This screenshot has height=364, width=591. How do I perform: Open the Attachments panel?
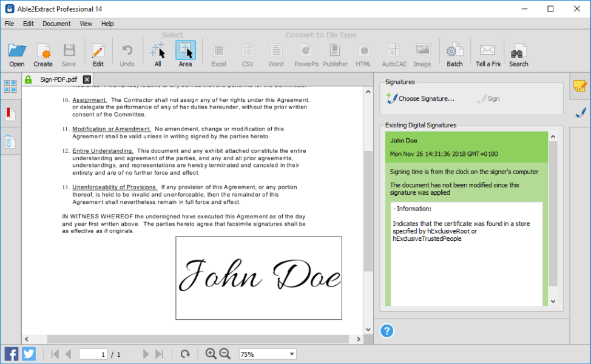click(10, 141)
